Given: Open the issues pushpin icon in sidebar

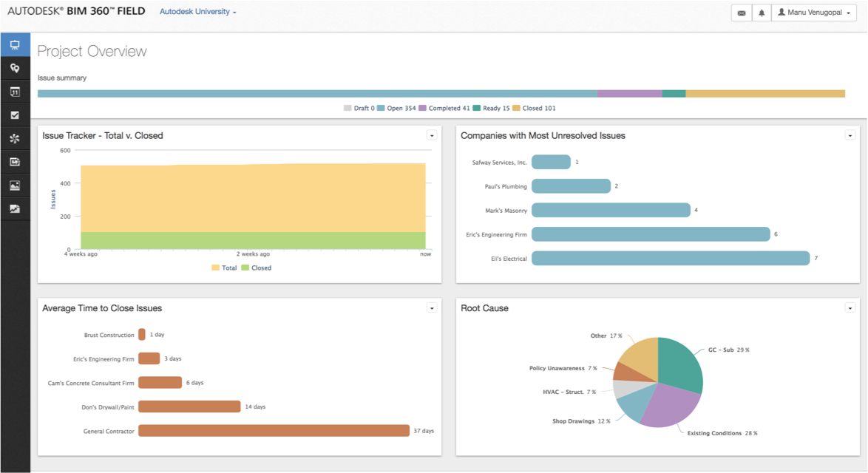Looking at the screenshot, I should coord(15,68).
